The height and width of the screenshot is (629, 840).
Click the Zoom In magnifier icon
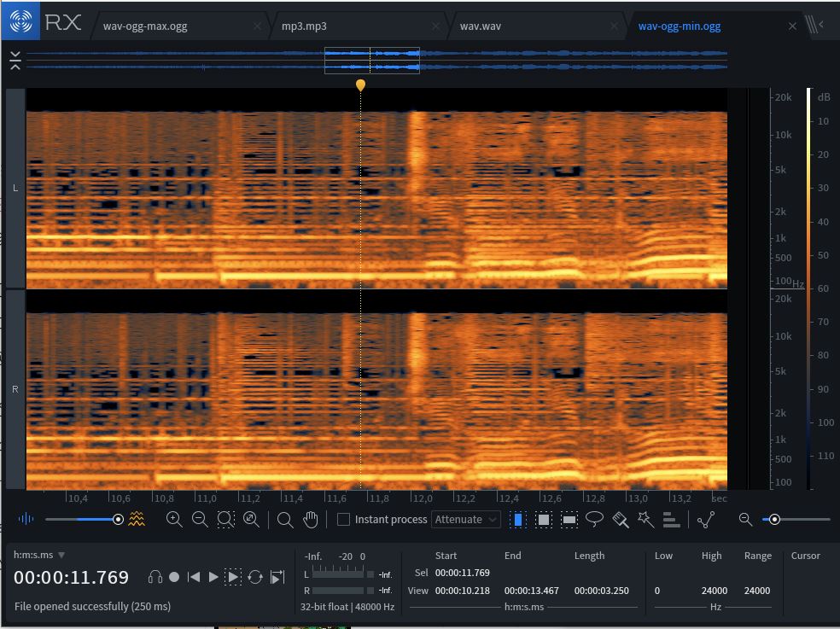[174, 519]
